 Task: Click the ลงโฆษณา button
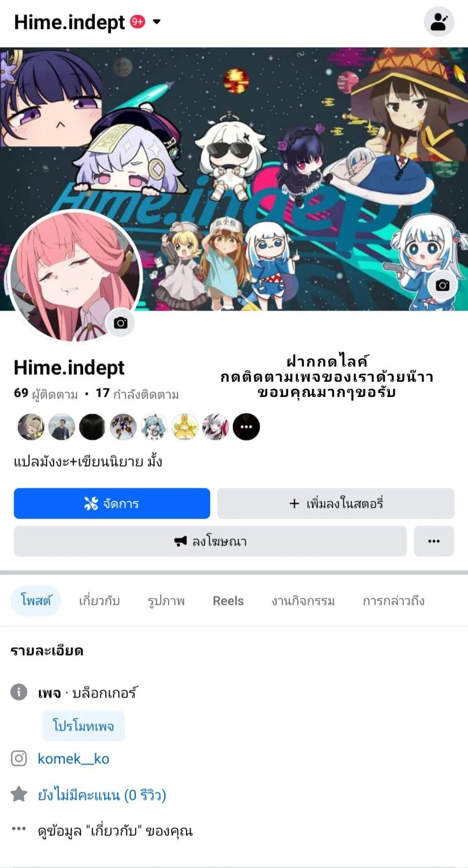[x=210, y=541]
